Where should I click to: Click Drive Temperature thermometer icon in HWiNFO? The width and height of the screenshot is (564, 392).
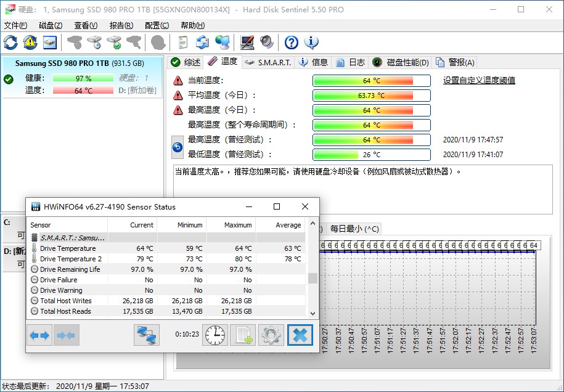pyautogui.click(x=34, y=248)
